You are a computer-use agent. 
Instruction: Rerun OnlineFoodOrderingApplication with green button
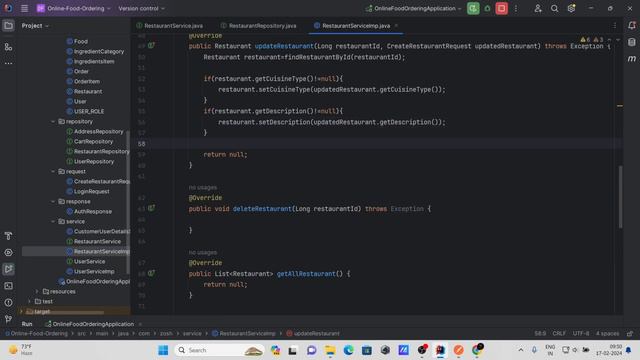[473, 8]
